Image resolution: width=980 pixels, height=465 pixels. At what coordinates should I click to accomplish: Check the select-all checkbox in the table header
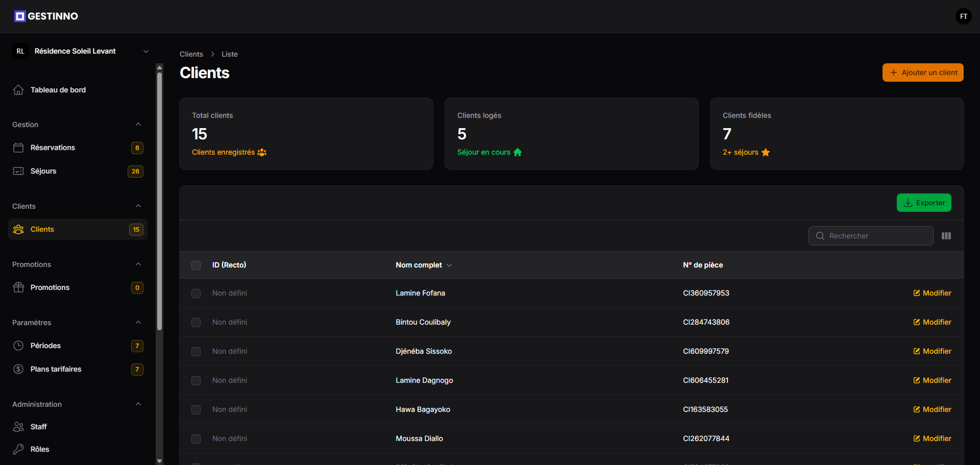tap(196, 265)
